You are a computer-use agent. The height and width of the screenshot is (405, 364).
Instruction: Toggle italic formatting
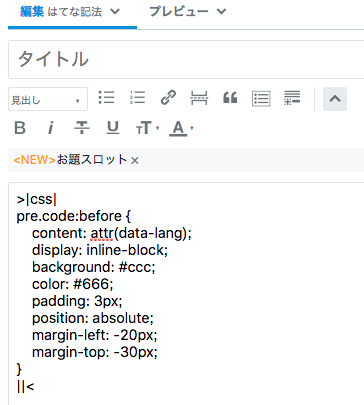pos(50,128)
